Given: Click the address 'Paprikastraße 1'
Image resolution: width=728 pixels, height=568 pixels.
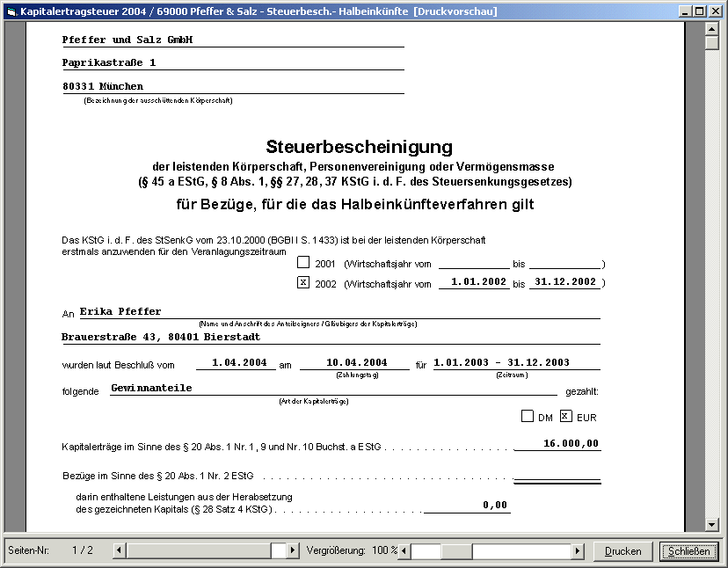Looking at the screenshot, I should pos(109,62).
